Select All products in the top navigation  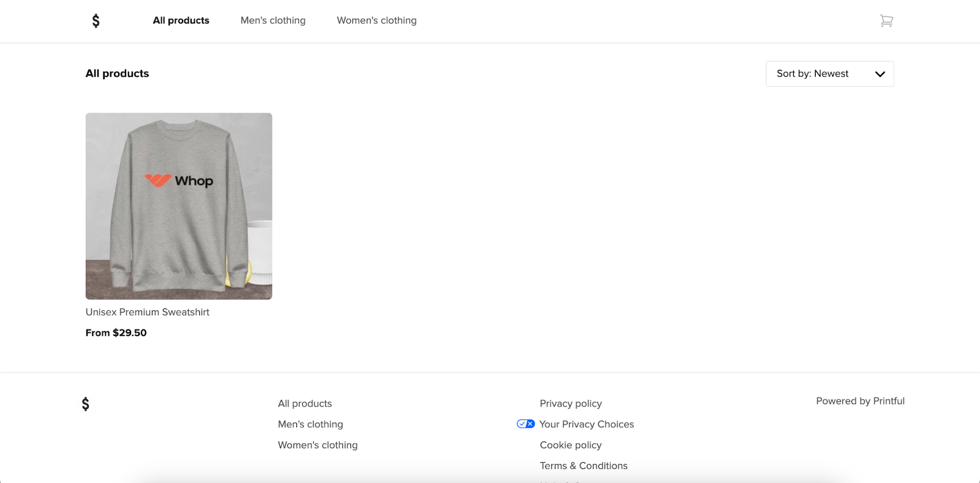point(181,20)
